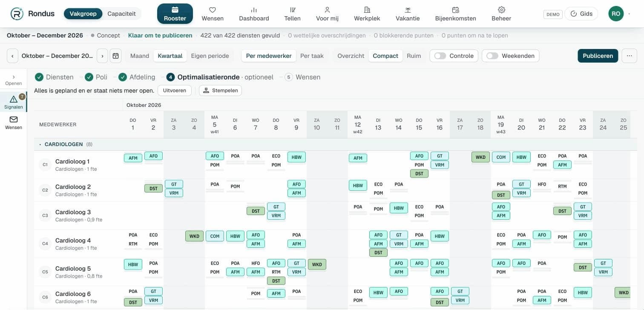Viewport: 644px width, 310px height.
Task: Open the calendar date picker icon
Action: point(115,56)
